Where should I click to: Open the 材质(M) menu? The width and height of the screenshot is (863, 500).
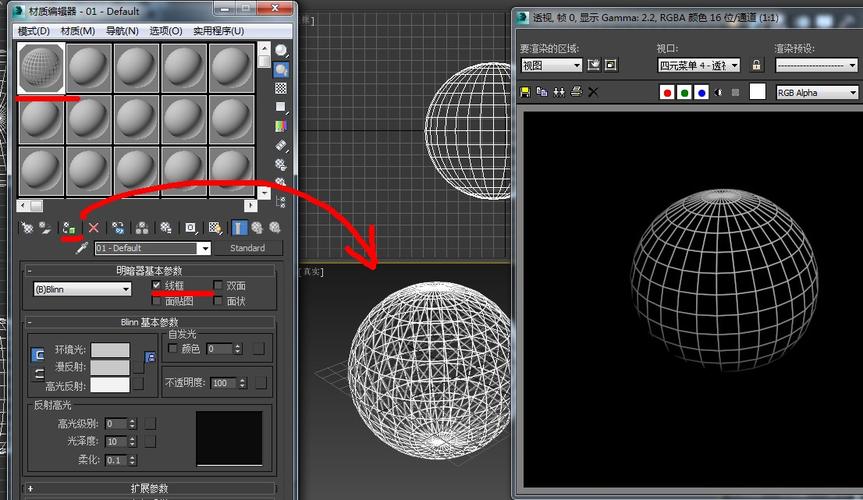point(77,31)
